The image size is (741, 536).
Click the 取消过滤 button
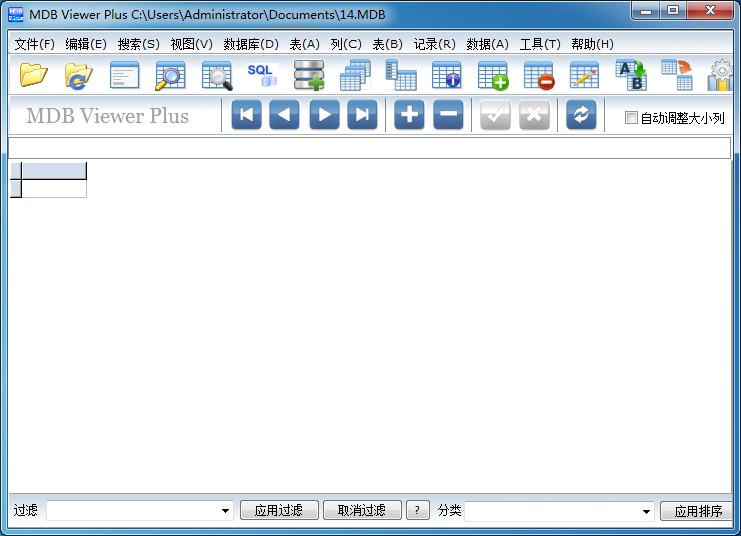[x=361, y=511]
